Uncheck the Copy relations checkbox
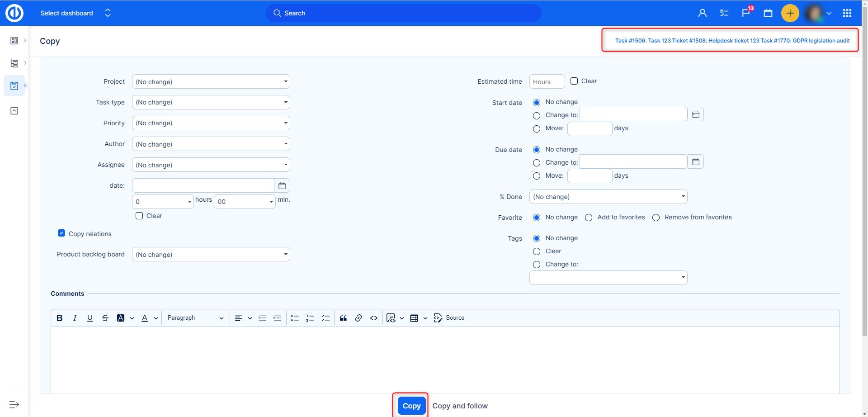The width and height of the screenshot is (868, 417). (61, 233)
